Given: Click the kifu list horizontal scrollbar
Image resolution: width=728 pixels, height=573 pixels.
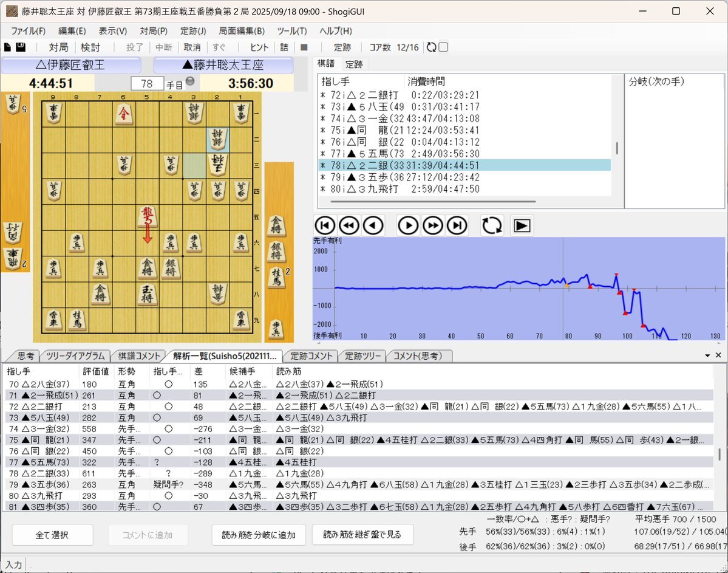Looking at the screenshot, I should (x=433, y=202).
